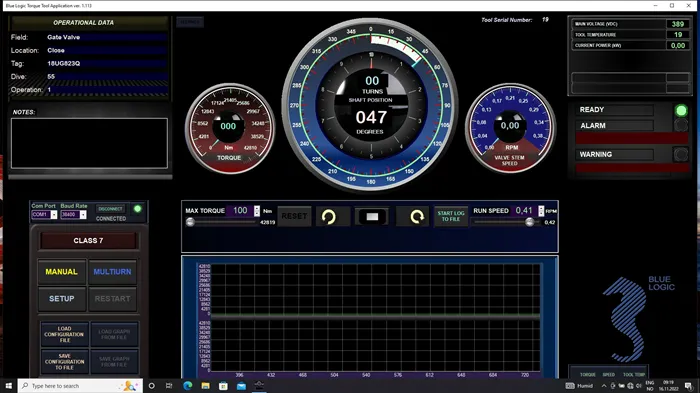Click the WARNING indicator light

coord(681,155)
